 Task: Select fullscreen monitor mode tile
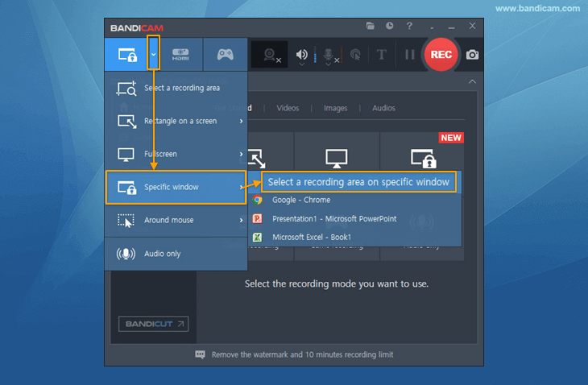pos(337,152)
